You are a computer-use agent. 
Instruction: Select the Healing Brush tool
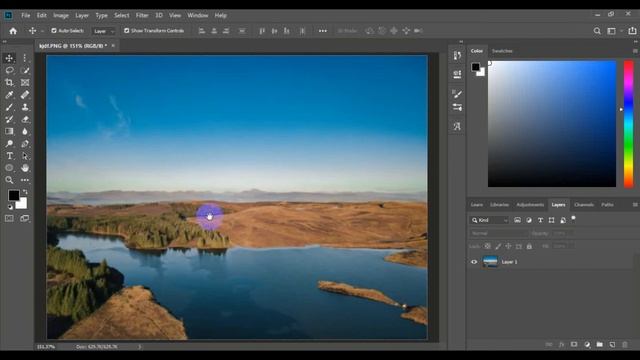[x=25, y=95]
